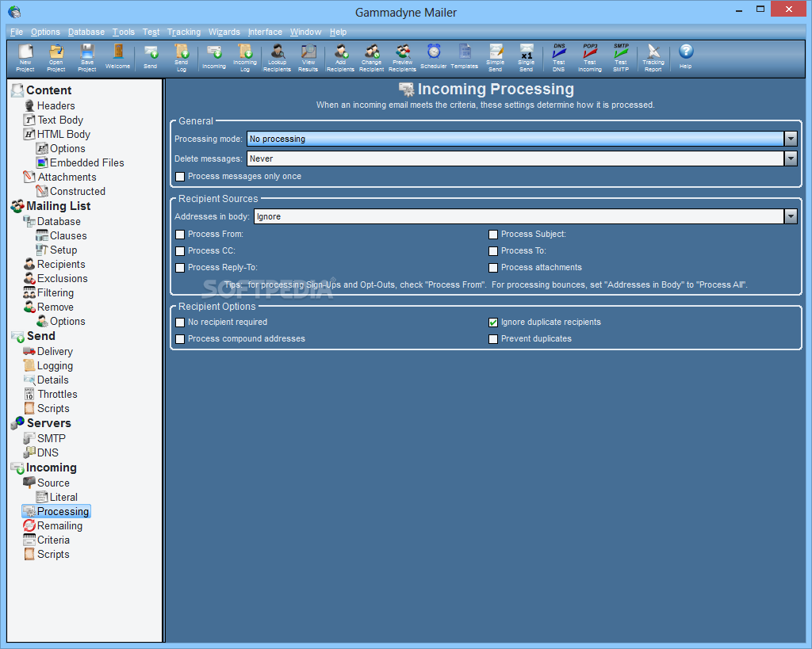The image size is (812, 649).
Task: Open the View Results icon
Action: [x=308, y=57]
